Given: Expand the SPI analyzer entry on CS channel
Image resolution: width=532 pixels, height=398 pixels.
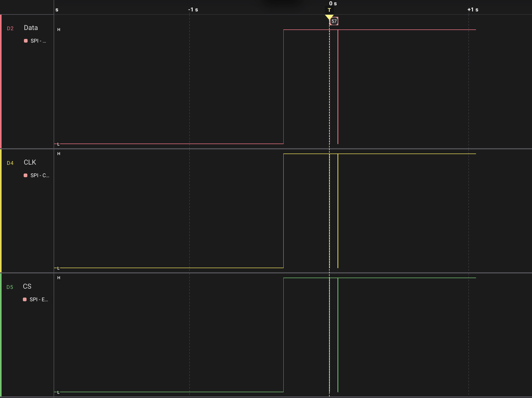Looking at the screenshot, I should [x=38, y=299].
